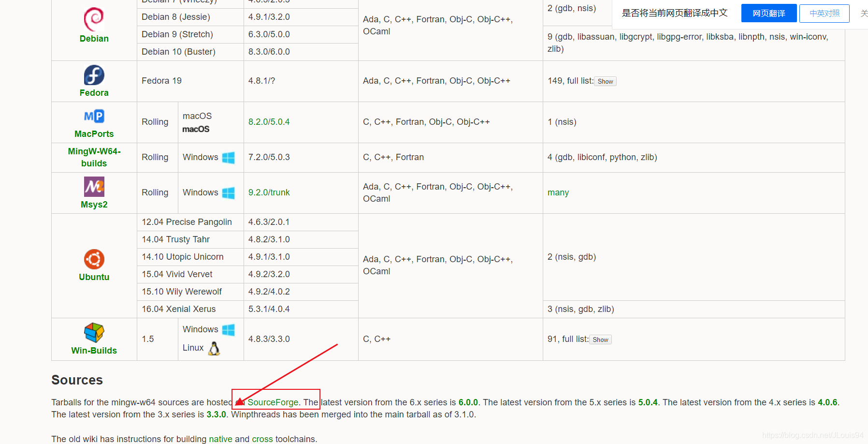
Task: Open Msys2 version 9.2.0/trunk link
Action: tap(269, 192)
